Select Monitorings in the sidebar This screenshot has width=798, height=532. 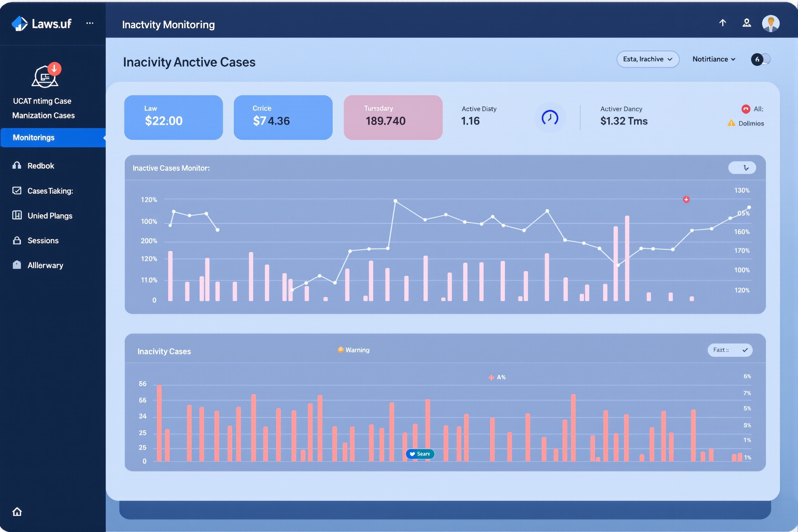click(53, 137)
